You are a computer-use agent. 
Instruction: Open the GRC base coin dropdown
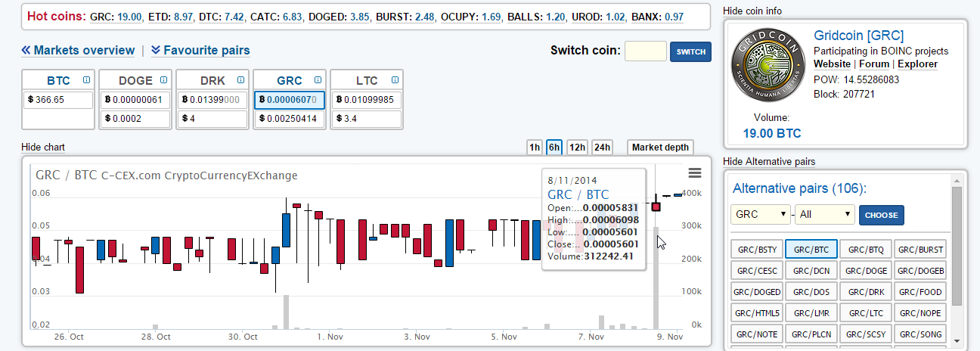[x=761, y=214]
